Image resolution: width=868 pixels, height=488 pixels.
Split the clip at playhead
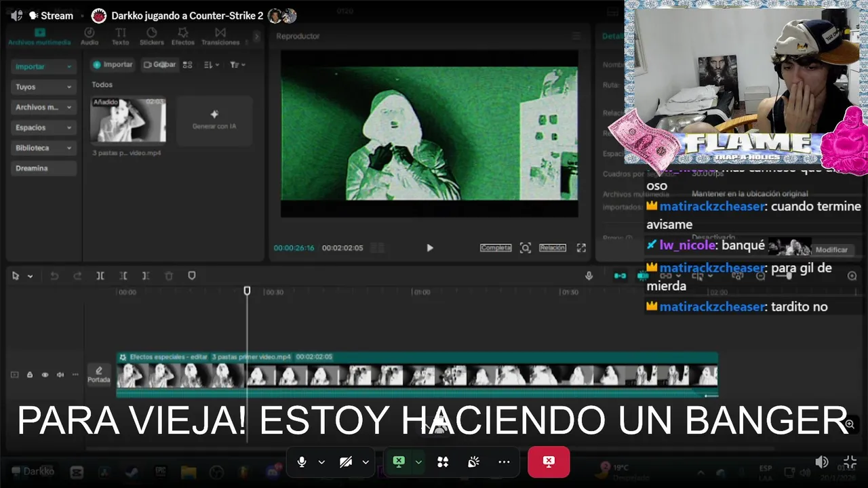(x=100, y=276)
